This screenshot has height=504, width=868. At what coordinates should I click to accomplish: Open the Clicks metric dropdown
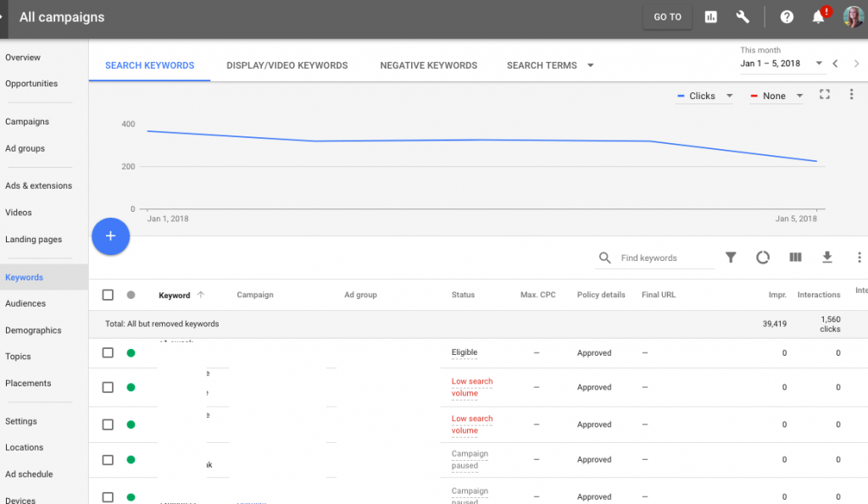(705, 96)
